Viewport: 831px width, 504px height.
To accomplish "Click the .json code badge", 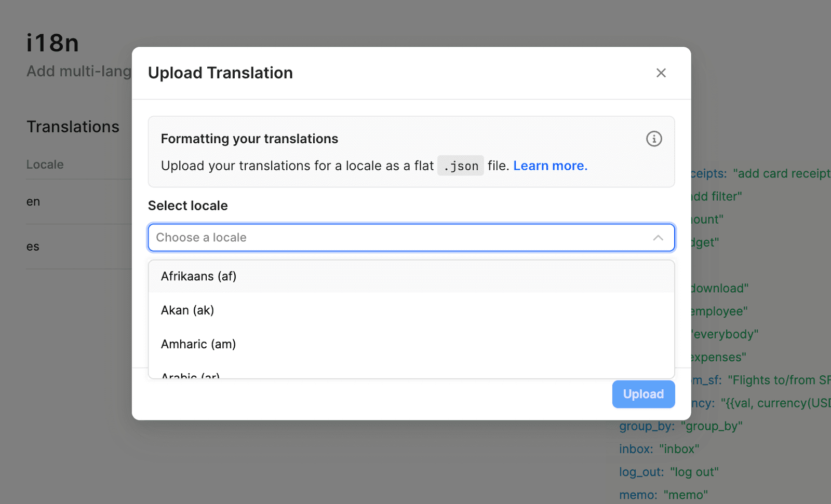I will pos(460,165).
